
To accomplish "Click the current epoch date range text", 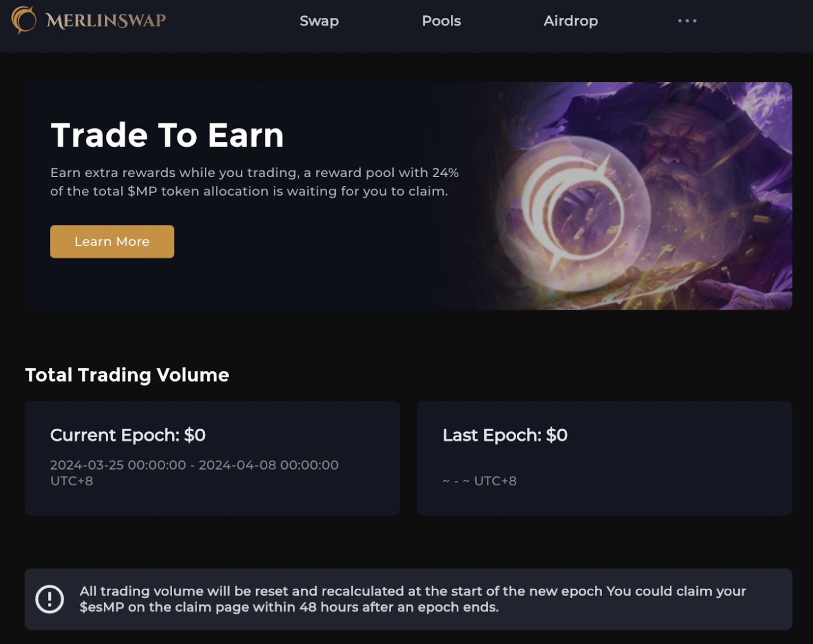I will click(194, 472).
